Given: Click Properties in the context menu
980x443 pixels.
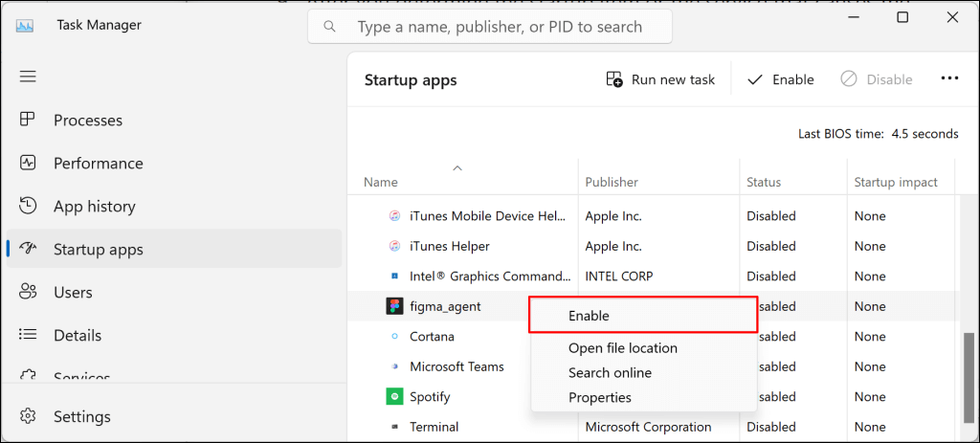Looking at the screenshot, I should pyautogui.click(x=600, y=397).
